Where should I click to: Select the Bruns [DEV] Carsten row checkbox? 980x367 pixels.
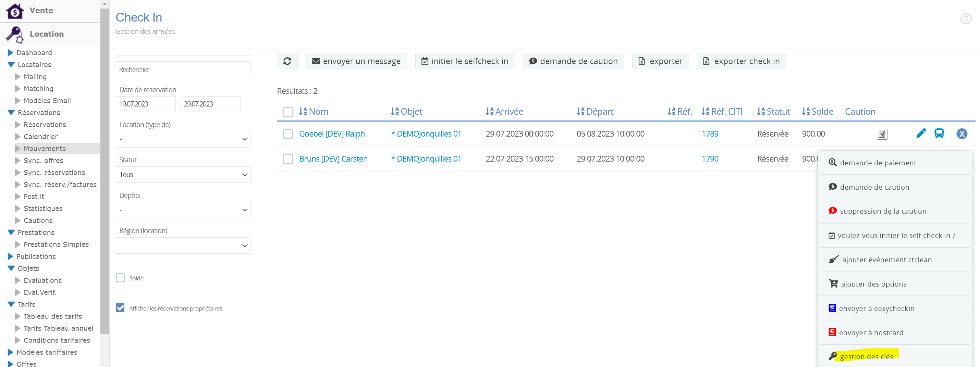(x=288, y=159)
